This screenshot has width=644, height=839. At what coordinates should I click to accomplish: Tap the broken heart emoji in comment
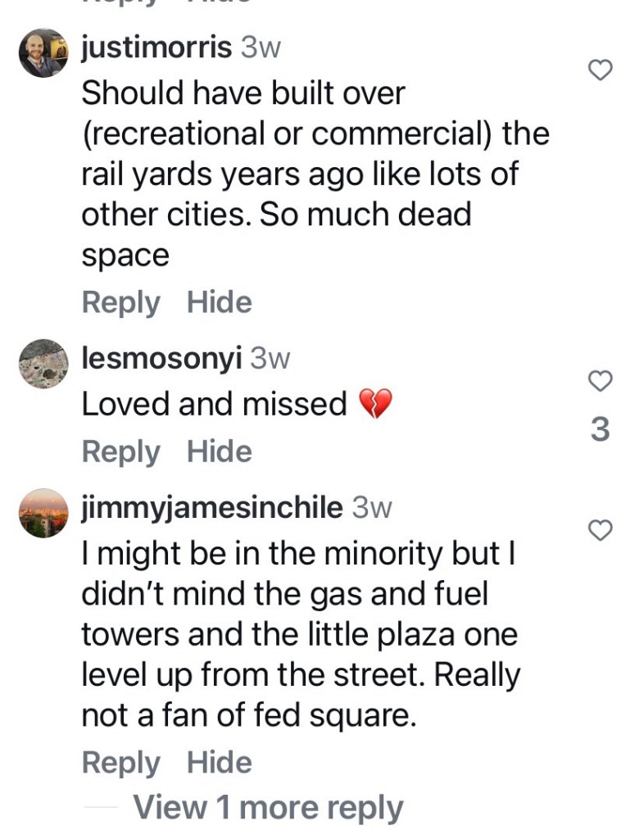point(376,404)
